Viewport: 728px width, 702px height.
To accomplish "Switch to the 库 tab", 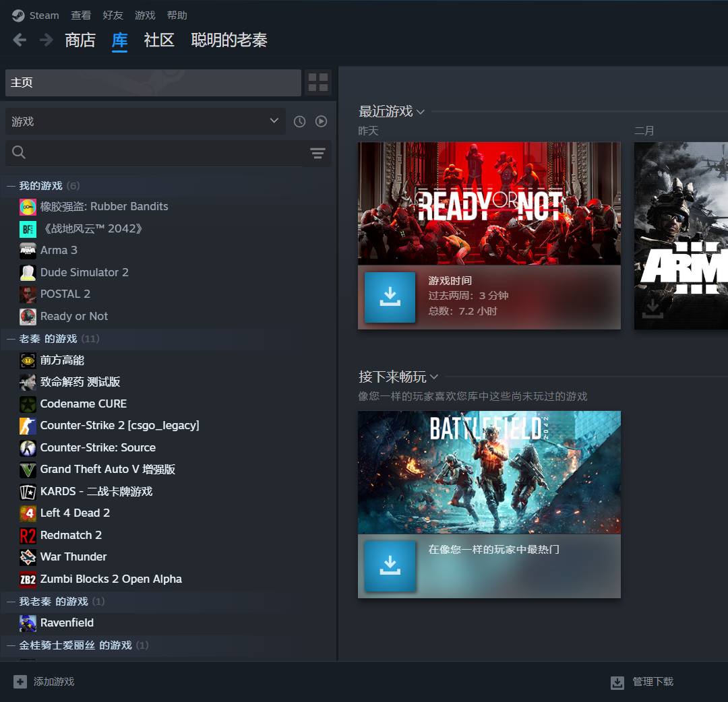I will point(119,40).
